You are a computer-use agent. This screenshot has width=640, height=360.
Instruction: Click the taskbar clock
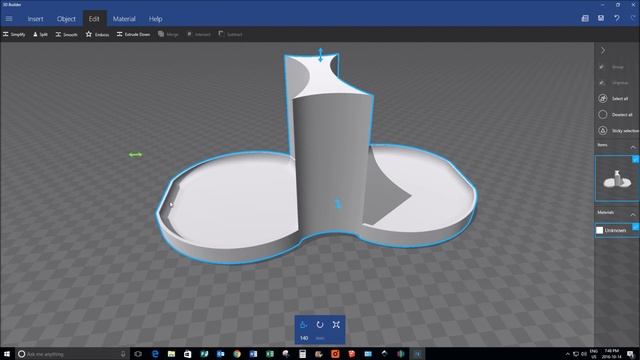click(611, 354)
